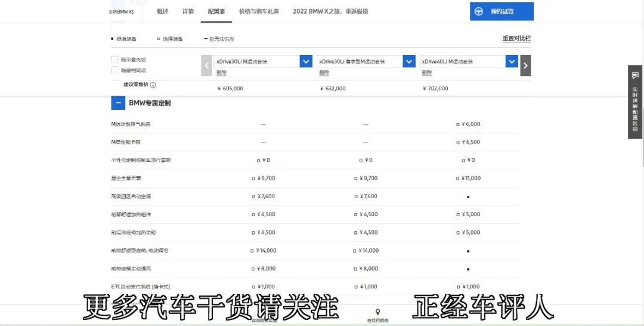Click the M运动型排气系统 row label

(131, 124)
